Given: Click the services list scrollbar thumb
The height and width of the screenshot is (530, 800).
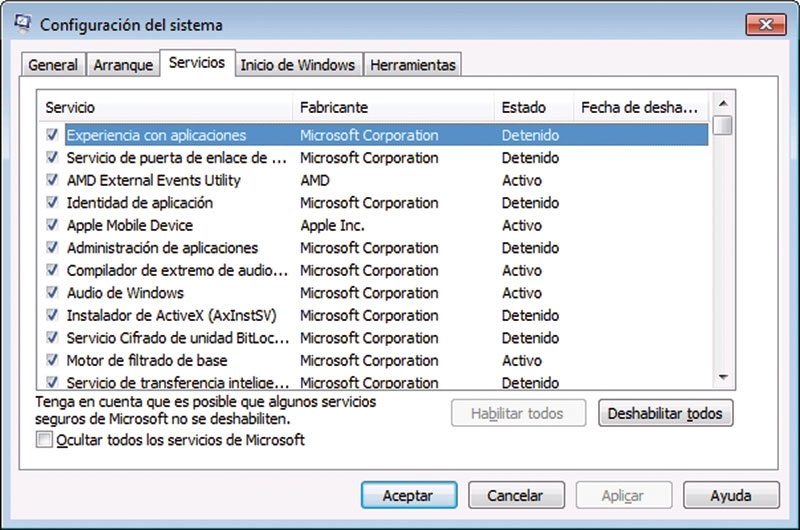Looking at the screenshot, I should (x=722, y=125).
